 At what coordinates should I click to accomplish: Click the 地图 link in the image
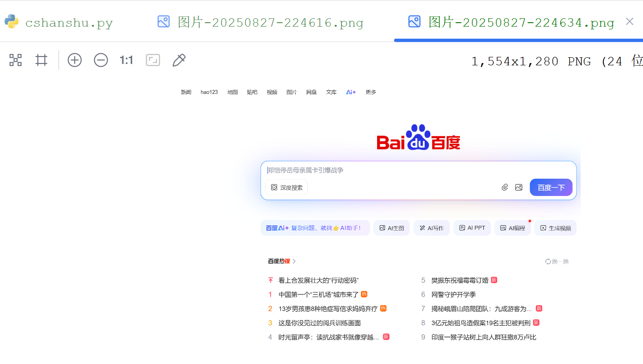tap(233, 92)
